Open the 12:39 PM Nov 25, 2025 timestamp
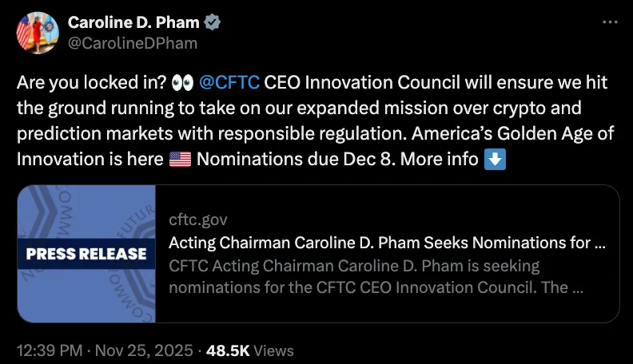The height and width of the screenshot is (364, 633). 105,350
